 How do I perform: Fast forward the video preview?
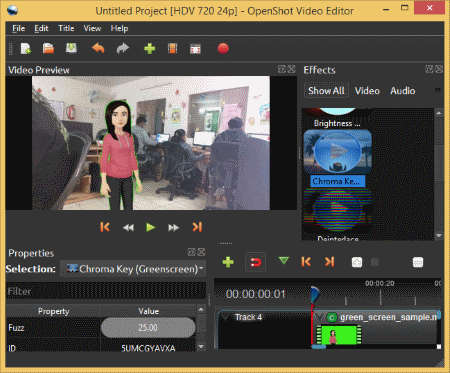(174, 228)
